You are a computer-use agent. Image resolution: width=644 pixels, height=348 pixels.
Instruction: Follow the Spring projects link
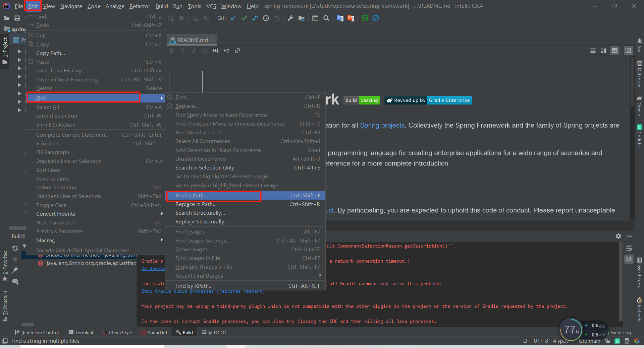(382, 125)
